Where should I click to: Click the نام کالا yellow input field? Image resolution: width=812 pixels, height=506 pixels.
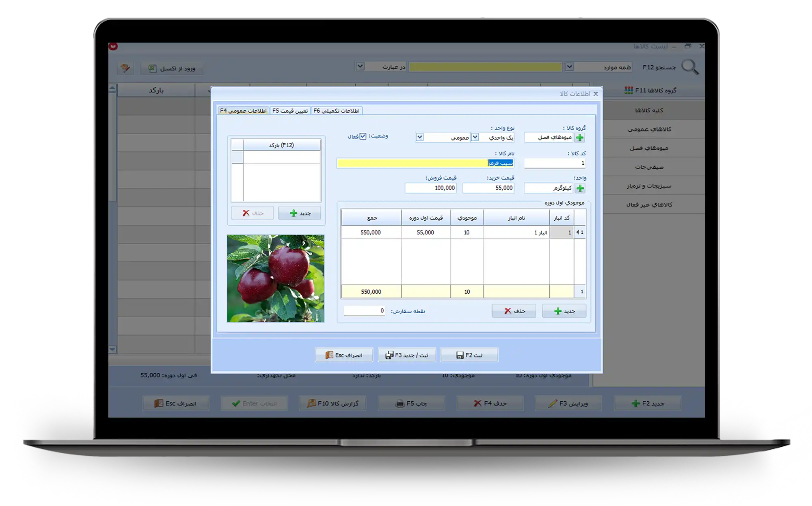tap(425, 163)
